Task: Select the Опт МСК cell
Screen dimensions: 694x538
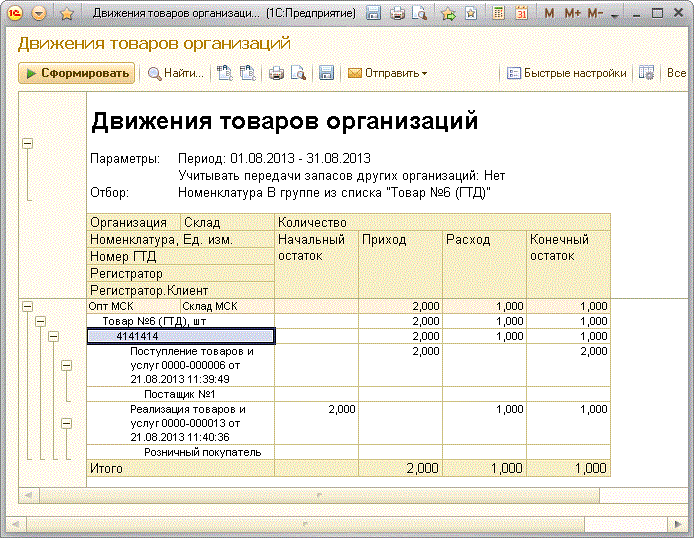Action: point(134,306)
